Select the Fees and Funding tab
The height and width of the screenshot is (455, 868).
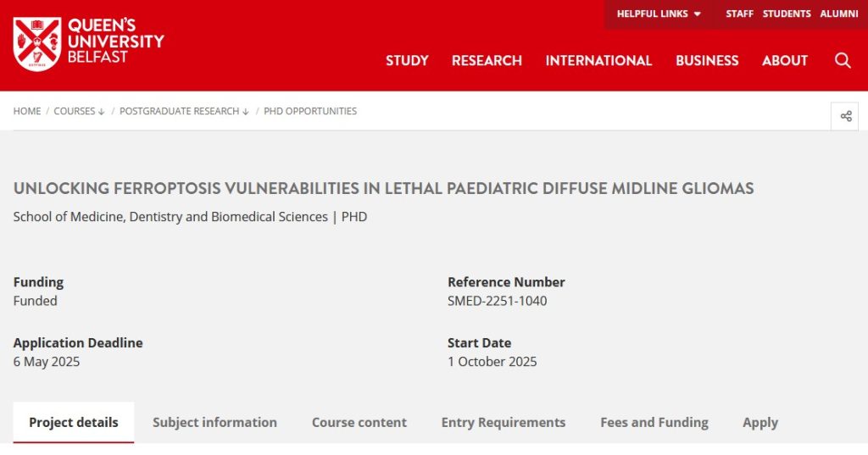654,422
